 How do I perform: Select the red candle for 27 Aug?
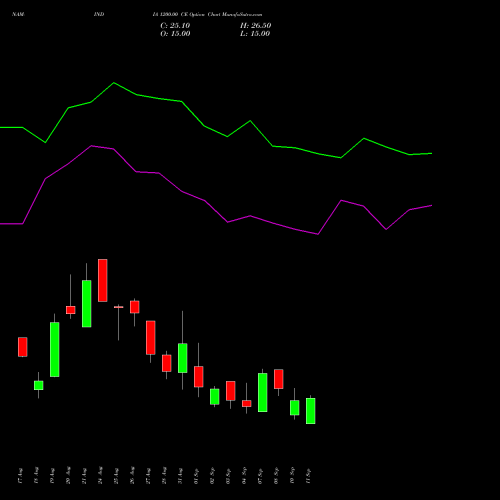151,337
